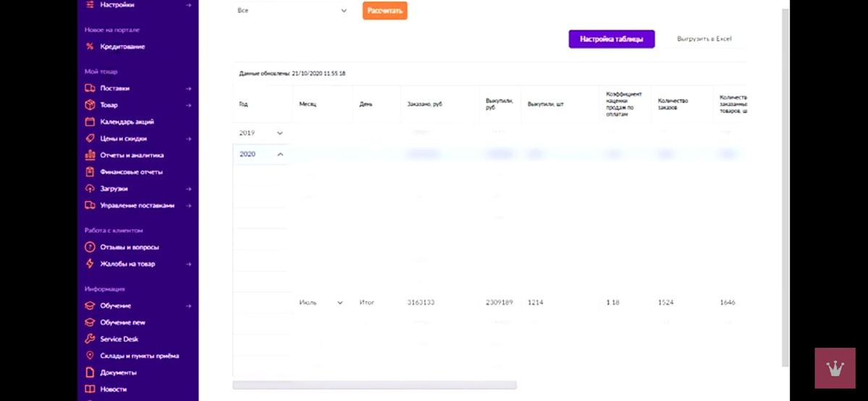Click the wrench icon beside Service Desk
This screenshot has width=868, height=401.
(x=90, y=339)
